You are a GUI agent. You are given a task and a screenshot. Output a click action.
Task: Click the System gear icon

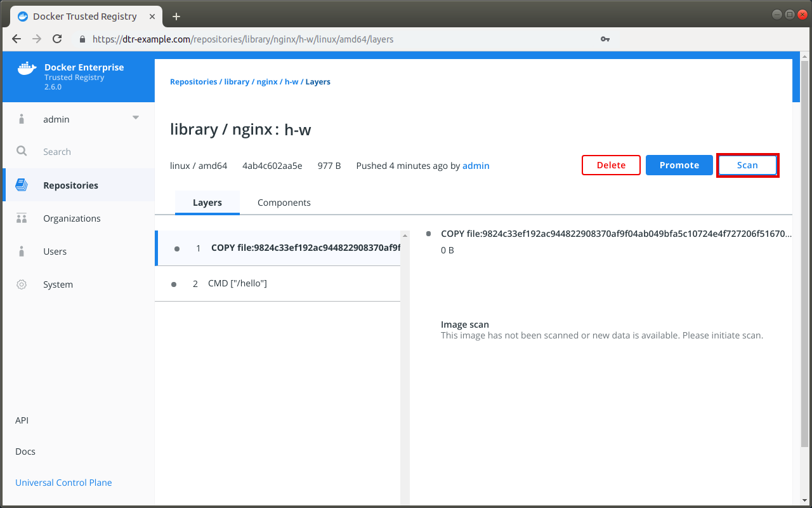tap(22, 284)
